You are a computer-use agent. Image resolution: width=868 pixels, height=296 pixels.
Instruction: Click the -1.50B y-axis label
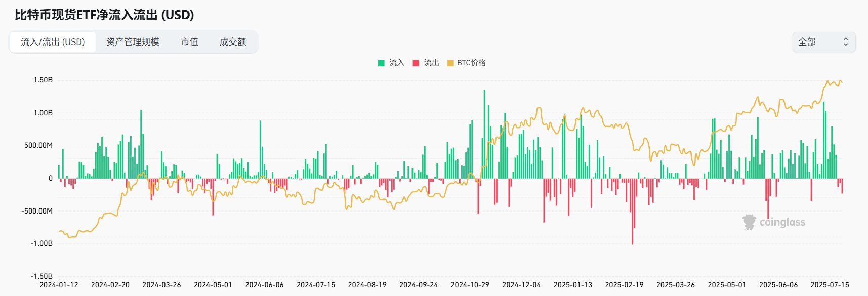click(42, 276)
